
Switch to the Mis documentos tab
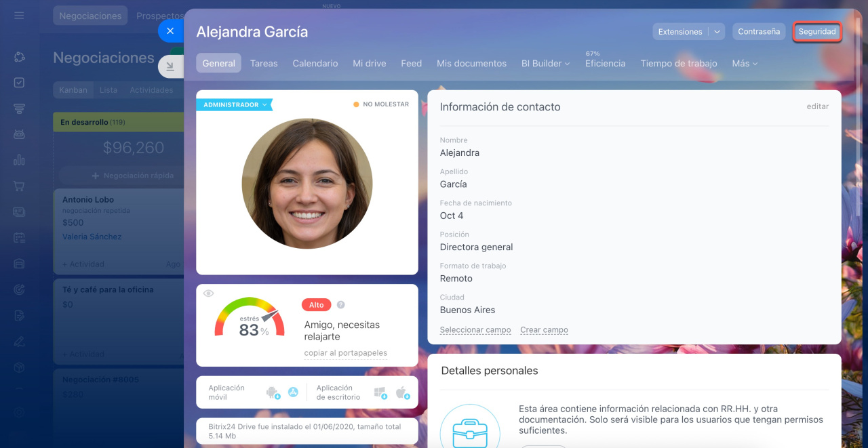[471, 63]
